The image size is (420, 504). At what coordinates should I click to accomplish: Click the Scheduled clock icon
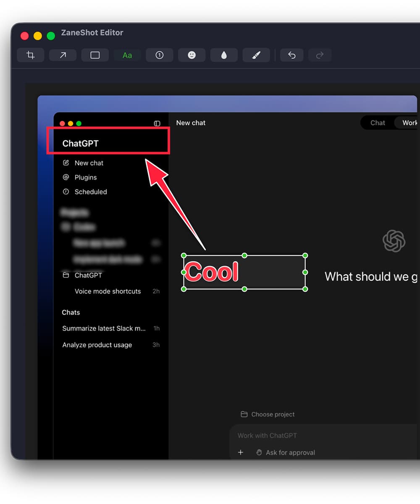click(x=66, y=192)
